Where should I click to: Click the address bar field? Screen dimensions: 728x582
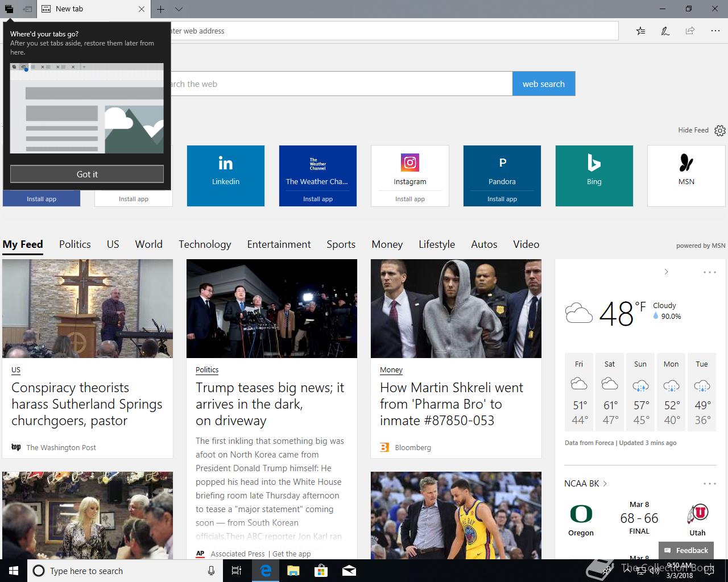(394, 31)
